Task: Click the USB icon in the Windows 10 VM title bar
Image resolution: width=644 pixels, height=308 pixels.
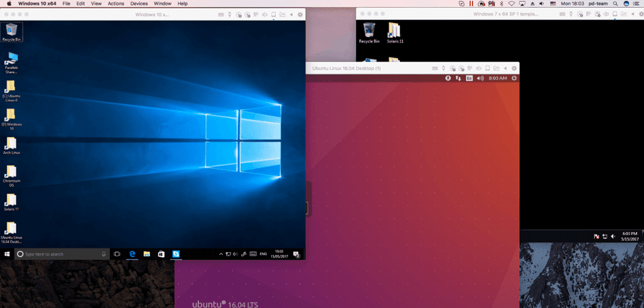Action: 229,14
